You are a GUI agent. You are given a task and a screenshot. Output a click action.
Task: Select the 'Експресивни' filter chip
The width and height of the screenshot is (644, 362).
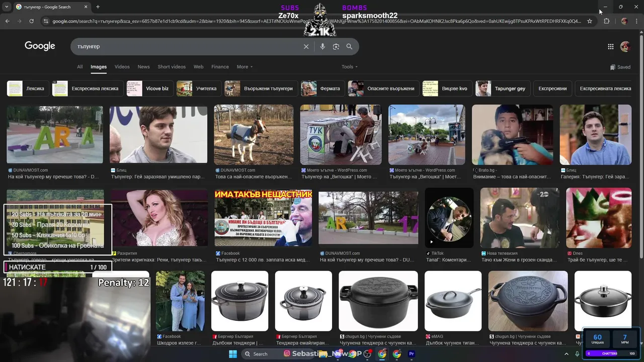pos(552,88)
